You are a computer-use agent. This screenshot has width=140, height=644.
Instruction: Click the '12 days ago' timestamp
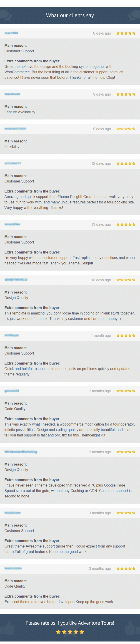pyautogui.click(x=101, y=163)
